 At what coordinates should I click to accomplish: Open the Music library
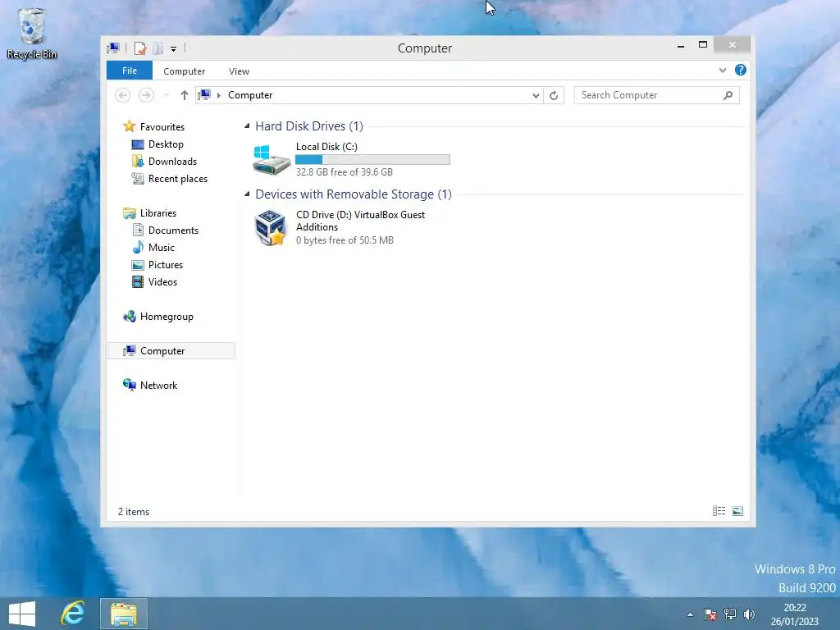pyautogui.click(x=162, y=248)
